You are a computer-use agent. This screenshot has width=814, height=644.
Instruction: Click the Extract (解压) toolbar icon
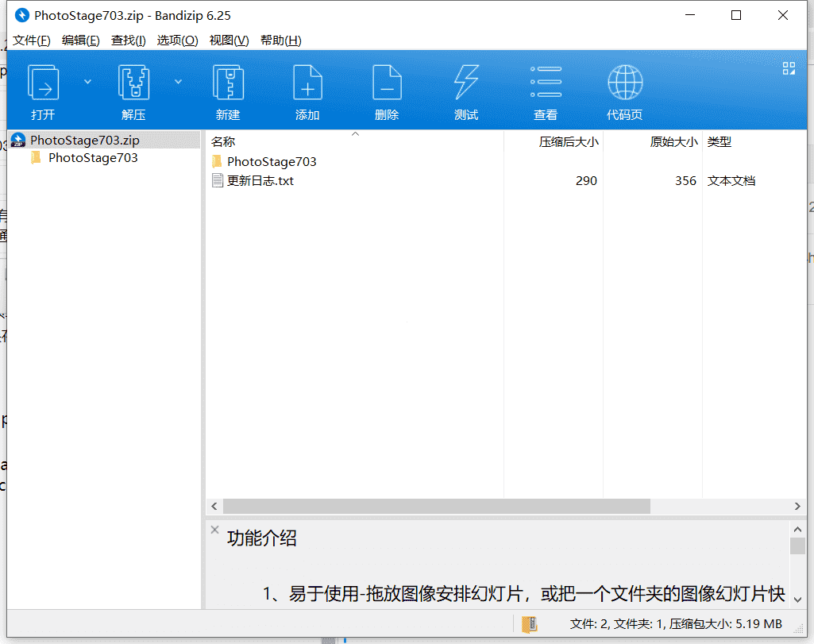click(x=133, y=83)
